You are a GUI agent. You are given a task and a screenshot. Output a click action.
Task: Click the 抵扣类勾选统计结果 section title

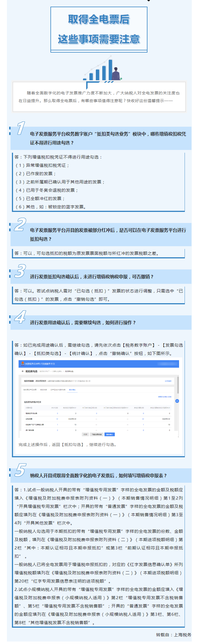(x=33, y=402)
